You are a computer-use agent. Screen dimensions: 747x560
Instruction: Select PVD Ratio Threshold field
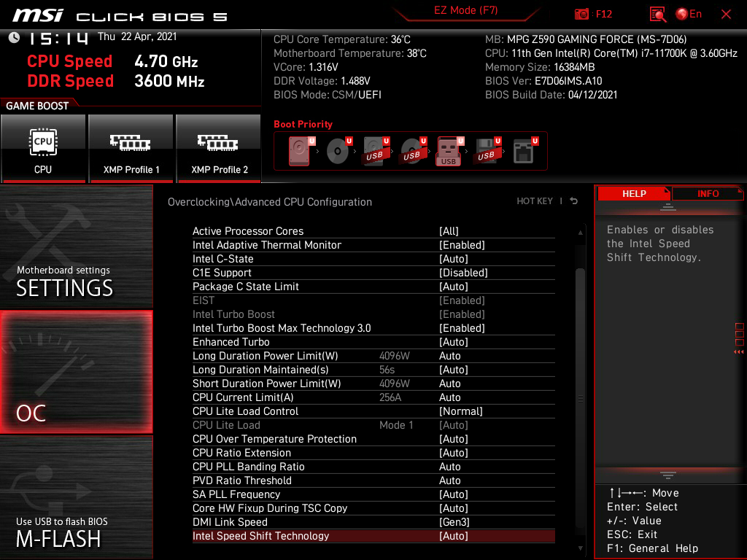(373, 481)
